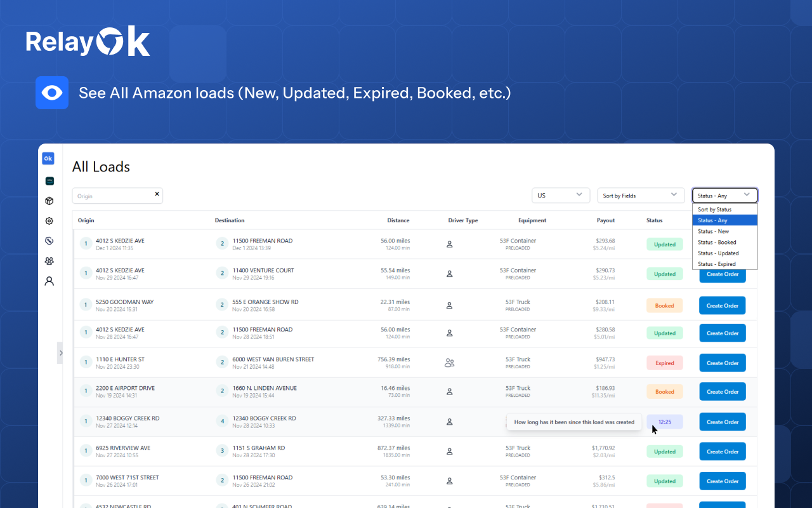Click stop number 3 beside 1151 S GRAHAM RD
Screen dimensions: 812x508
coord(222,451)
